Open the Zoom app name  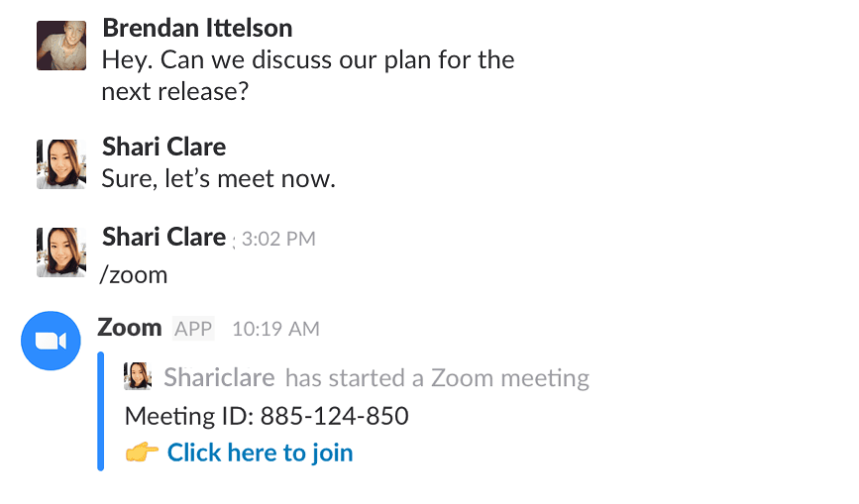[129, 327]
